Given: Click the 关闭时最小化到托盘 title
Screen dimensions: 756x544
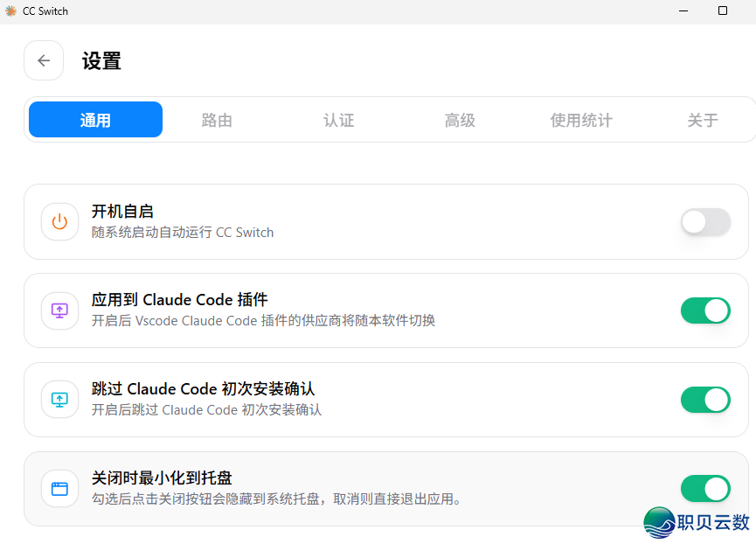Looking at the screenshot, I should point(162,478).
